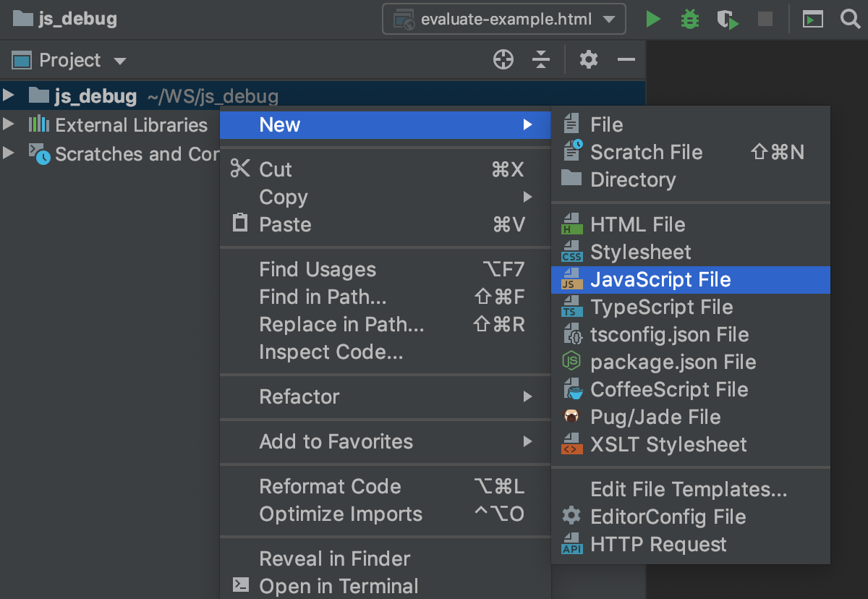Choose Open in Terminal
This screenshot has width=868, height=599.
386,586
